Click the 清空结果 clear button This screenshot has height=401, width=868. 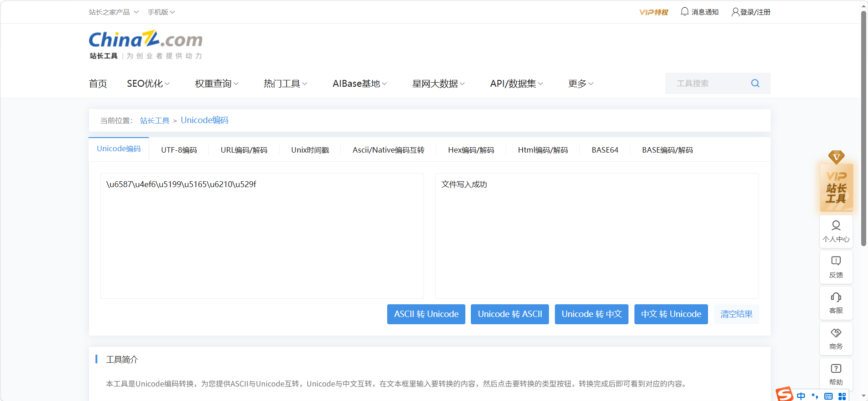[736, 314]
